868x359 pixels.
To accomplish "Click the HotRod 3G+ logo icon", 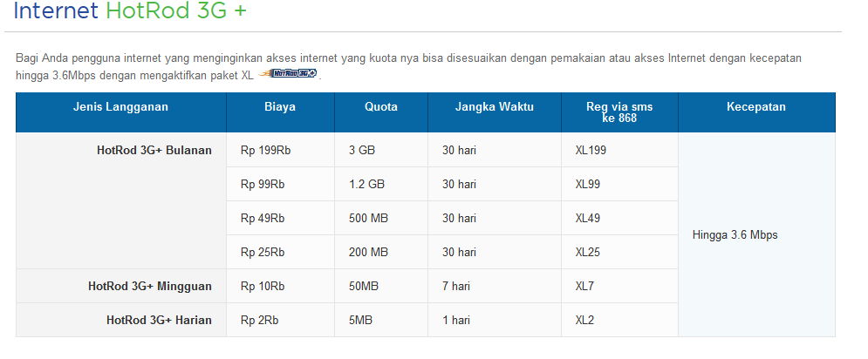I will pyautogui.click(x=288, y=73).
